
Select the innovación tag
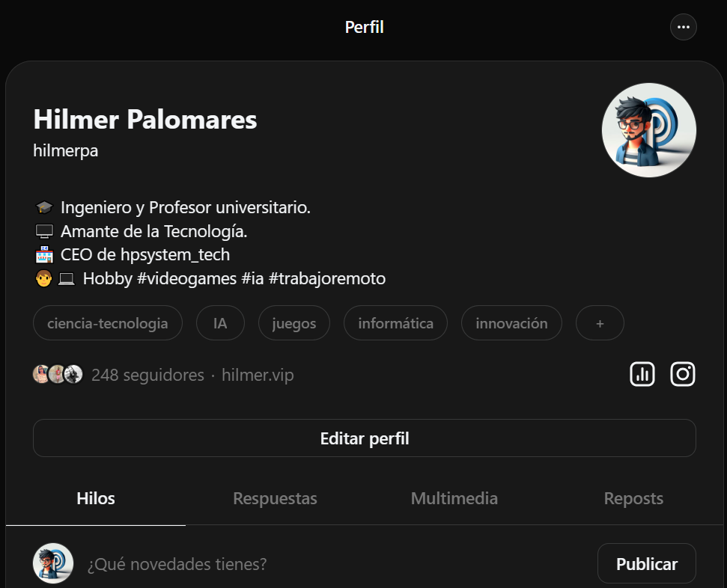(511, 322)
